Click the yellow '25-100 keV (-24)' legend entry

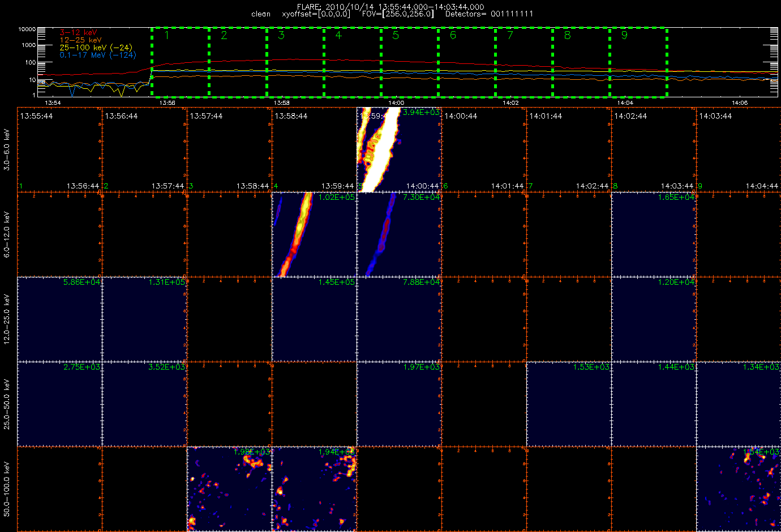[96, 48]
